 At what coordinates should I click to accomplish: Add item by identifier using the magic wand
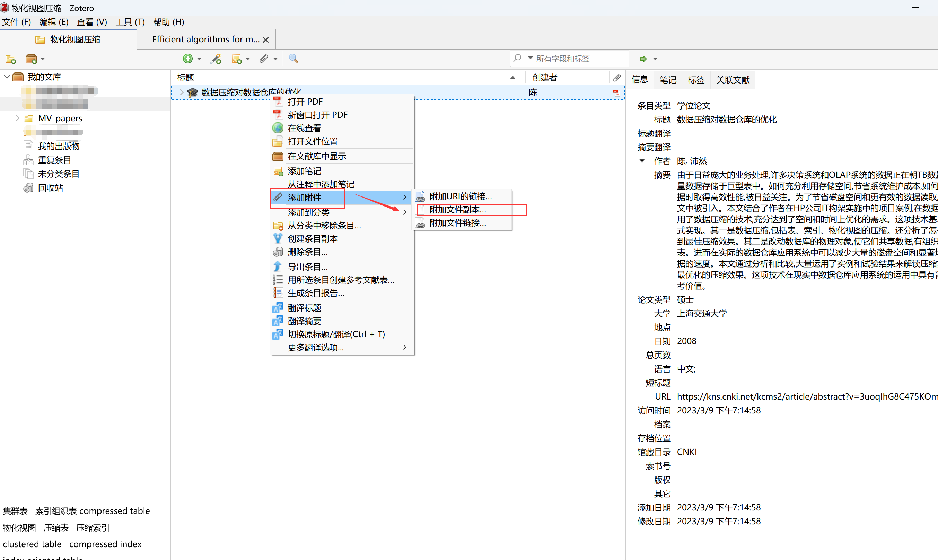(x=216, y=59)
